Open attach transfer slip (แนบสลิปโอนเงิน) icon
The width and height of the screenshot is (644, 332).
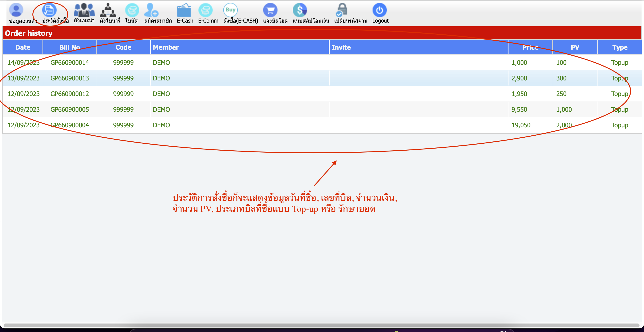point(299,10)
